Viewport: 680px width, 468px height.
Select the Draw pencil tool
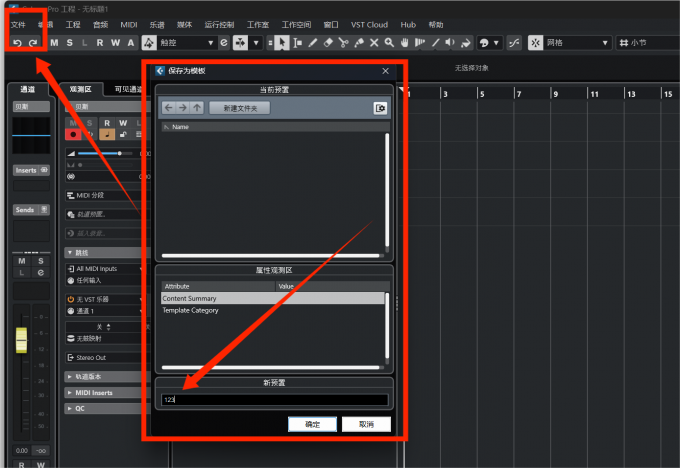point(313,43)
